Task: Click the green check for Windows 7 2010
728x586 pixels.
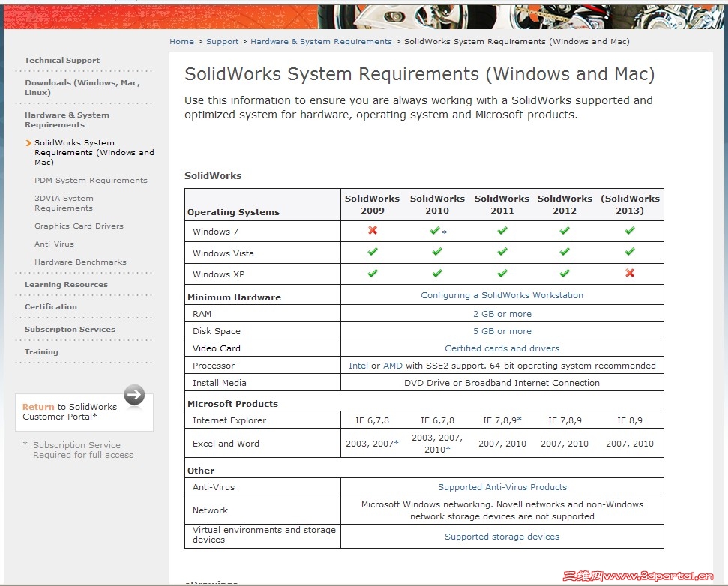Action: click(x=435, y=230)
